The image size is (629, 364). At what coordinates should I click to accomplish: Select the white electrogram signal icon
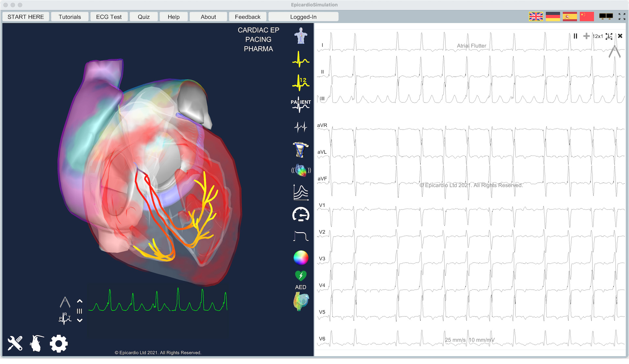click(300, 127)
